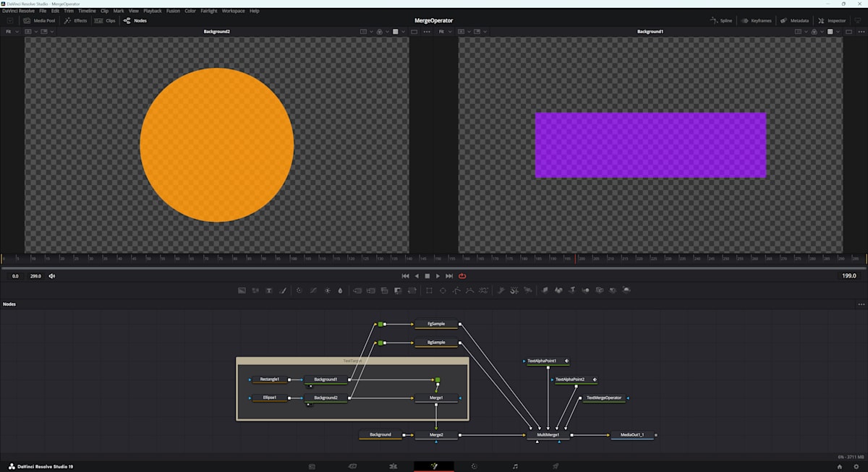Switch to the Edit page icon
Screen dimensions: 868x472
(x=393, y=467)
